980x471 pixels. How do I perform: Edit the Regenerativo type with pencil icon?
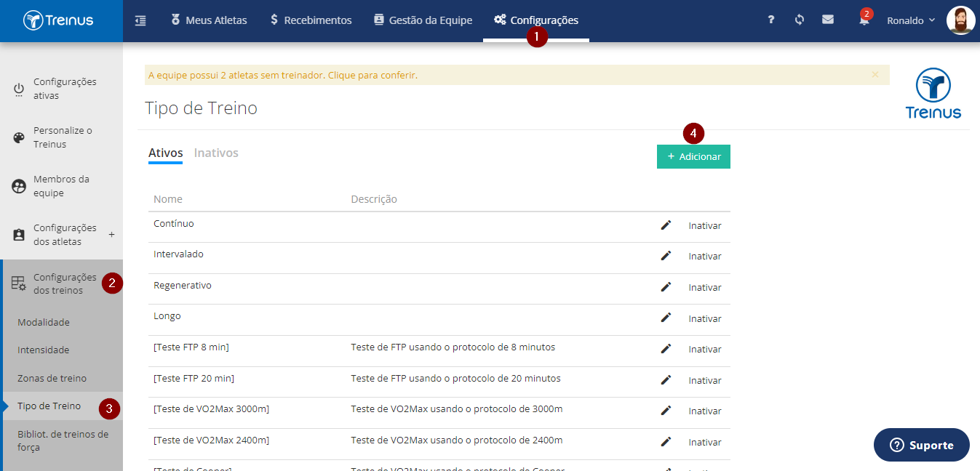coord(666,287)
